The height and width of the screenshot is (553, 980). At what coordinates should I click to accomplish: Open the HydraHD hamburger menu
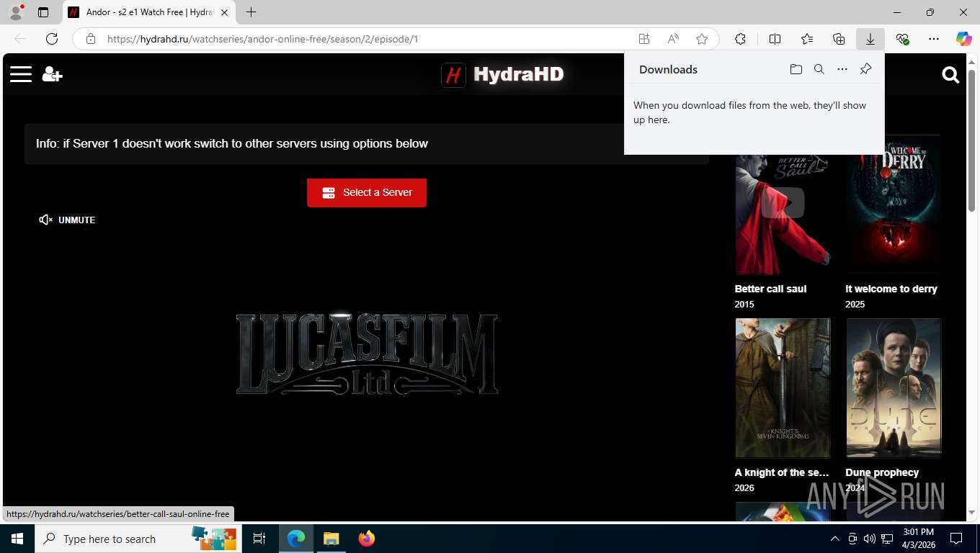[21, 74]
